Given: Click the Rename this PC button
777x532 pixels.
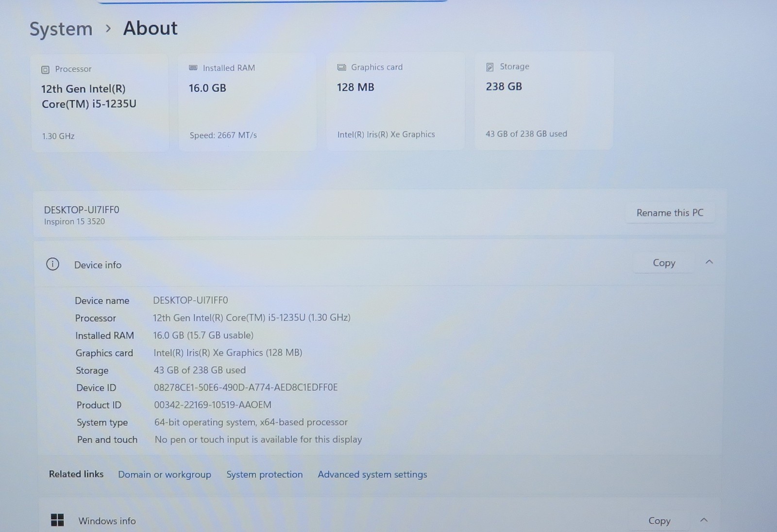Looking at the screenshot, I should (x=670, y=213).
